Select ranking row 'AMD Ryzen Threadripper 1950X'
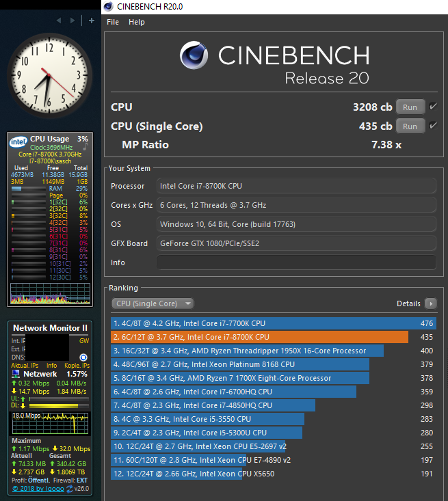The width and height of the screenshot is (448, 501). (274, 351)
